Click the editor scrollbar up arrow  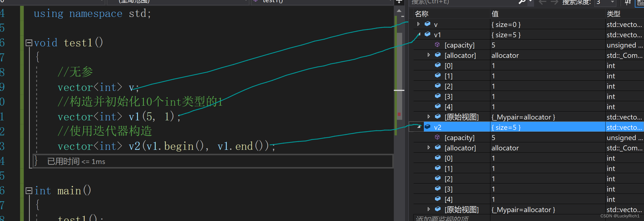(399, 11)
